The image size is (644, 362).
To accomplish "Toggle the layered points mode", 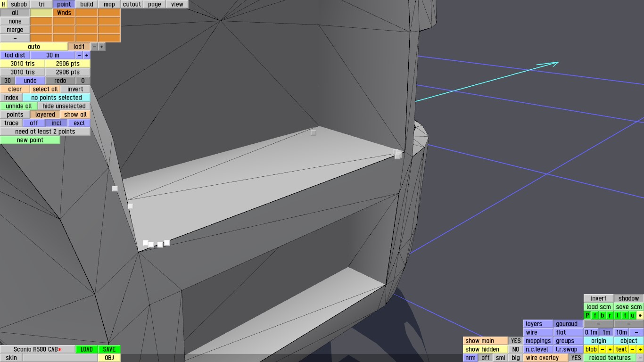I will pos(45,115).
